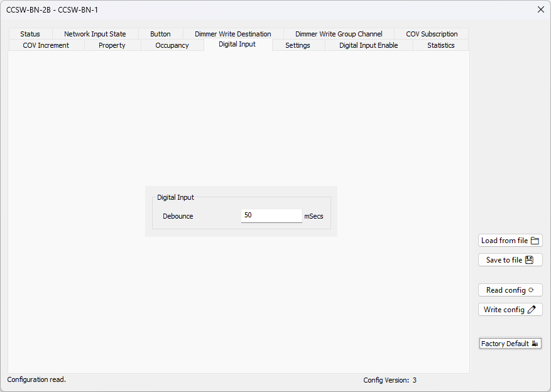
Task: Open Dimmer Write Destination tab
Action: tap(233, 34)
